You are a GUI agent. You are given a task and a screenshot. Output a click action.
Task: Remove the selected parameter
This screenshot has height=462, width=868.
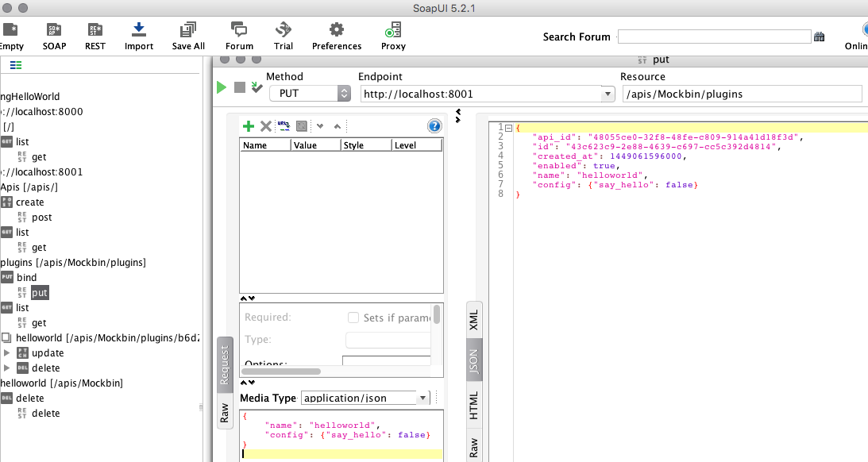(x=264, y=125)
